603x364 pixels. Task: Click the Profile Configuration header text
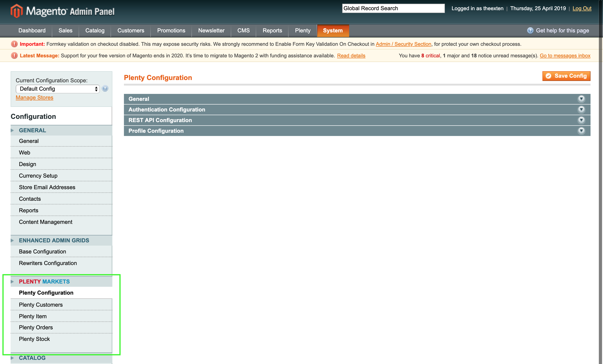click(x=156, y=131)
